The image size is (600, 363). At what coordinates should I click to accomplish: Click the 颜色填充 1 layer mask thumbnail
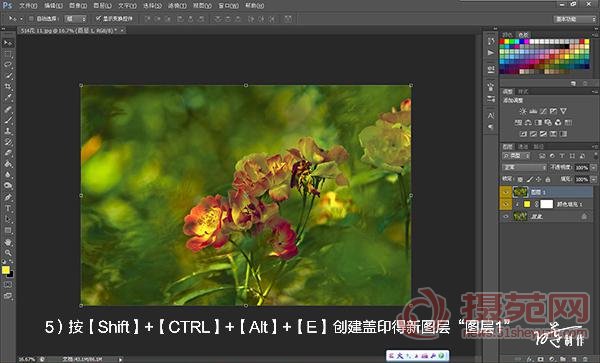547,204
